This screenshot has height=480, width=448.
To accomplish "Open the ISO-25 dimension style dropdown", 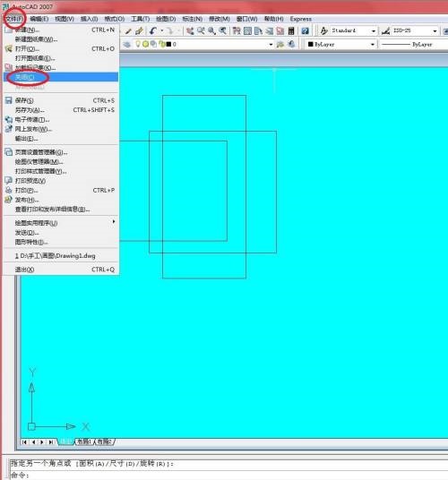I will (435, 31).
